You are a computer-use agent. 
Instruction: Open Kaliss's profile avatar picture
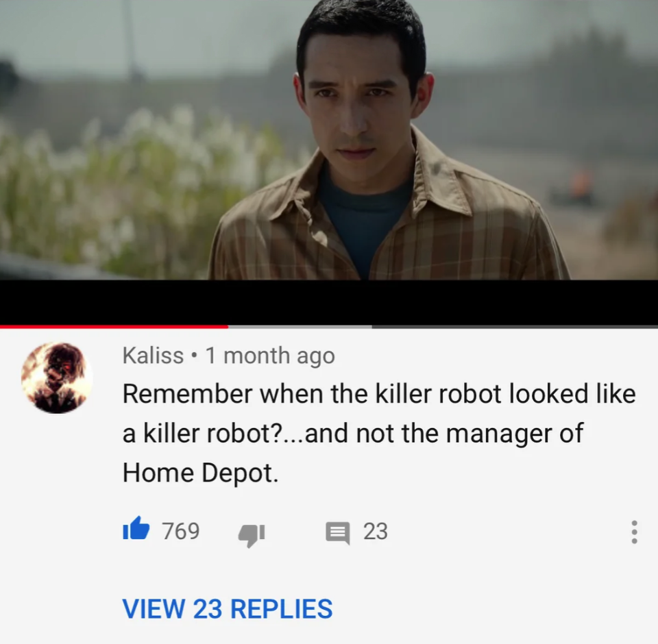pos(57,377)
